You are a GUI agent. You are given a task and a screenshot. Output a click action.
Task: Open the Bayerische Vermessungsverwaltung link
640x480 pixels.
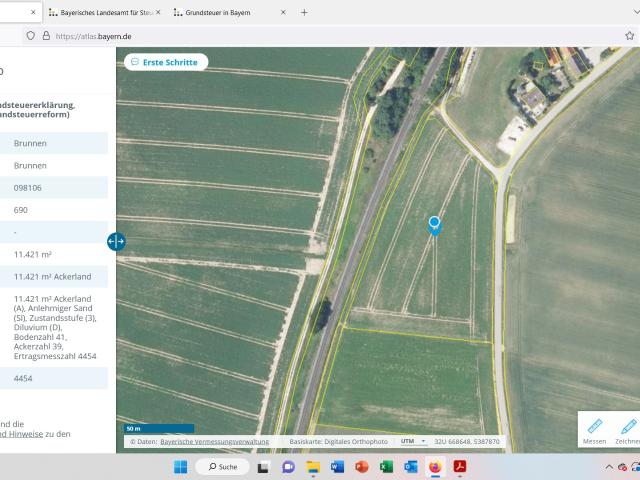pyautogui.click(x=214, y=442)
